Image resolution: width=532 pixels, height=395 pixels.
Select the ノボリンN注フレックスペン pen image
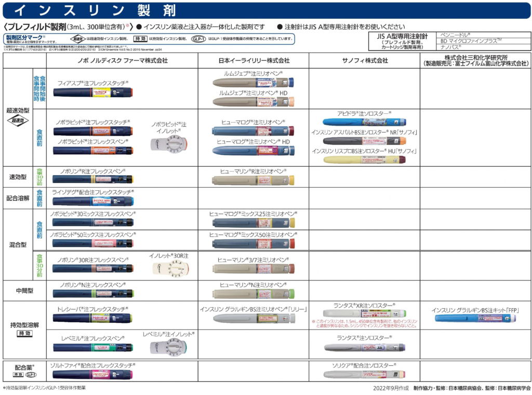coord(93,293)
